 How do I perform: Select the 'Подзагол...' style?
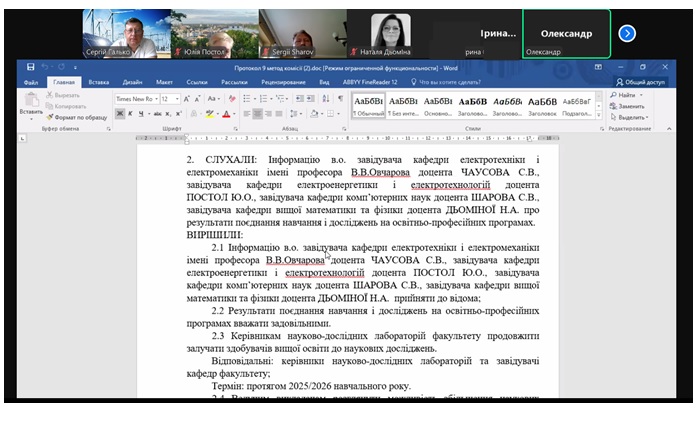(576, 106)
